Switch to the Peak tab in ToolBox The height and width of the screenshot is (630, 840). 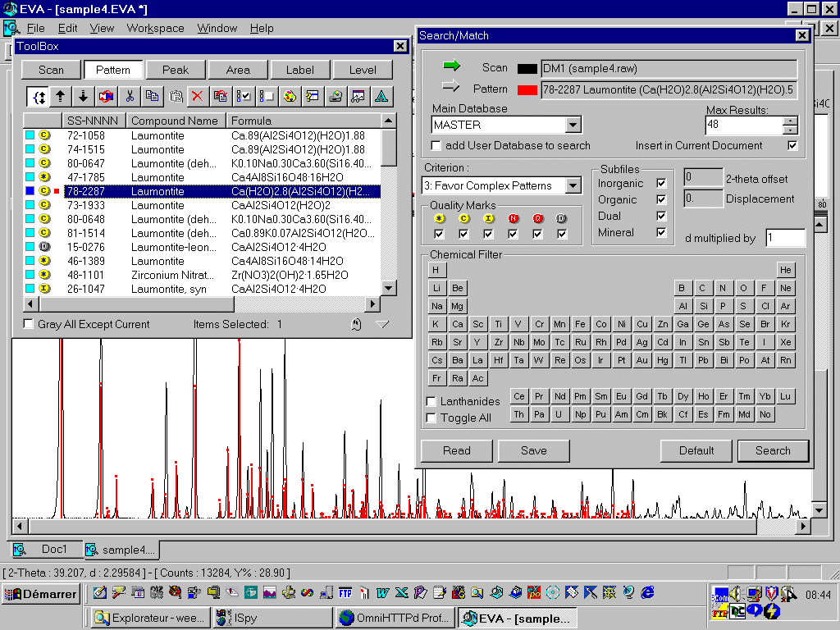coord(176,70)
